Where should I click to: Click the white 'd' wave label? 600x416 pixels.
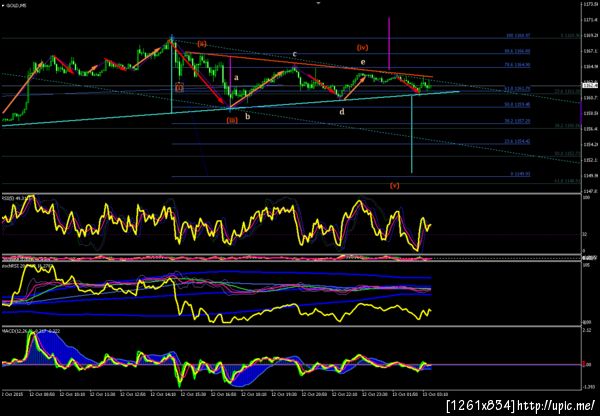[x=342, y=111]
